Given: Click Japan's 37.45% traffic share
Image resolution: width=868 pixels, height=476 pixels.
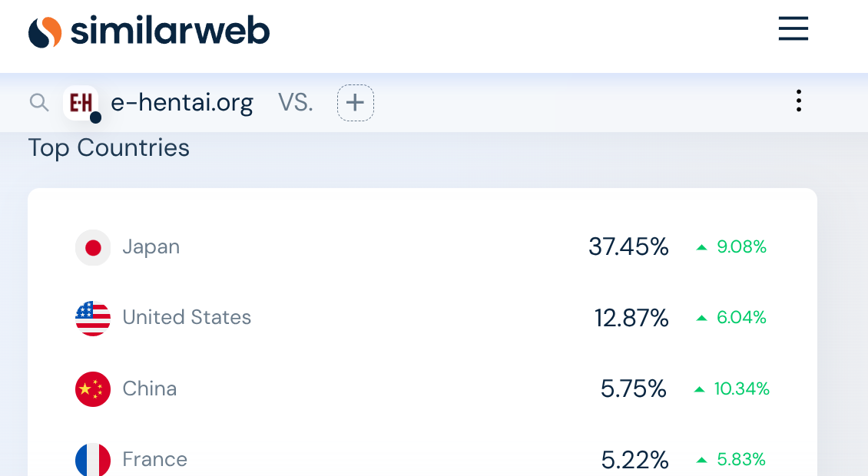Looking at the screenshot, I should (x=628, y=247).
